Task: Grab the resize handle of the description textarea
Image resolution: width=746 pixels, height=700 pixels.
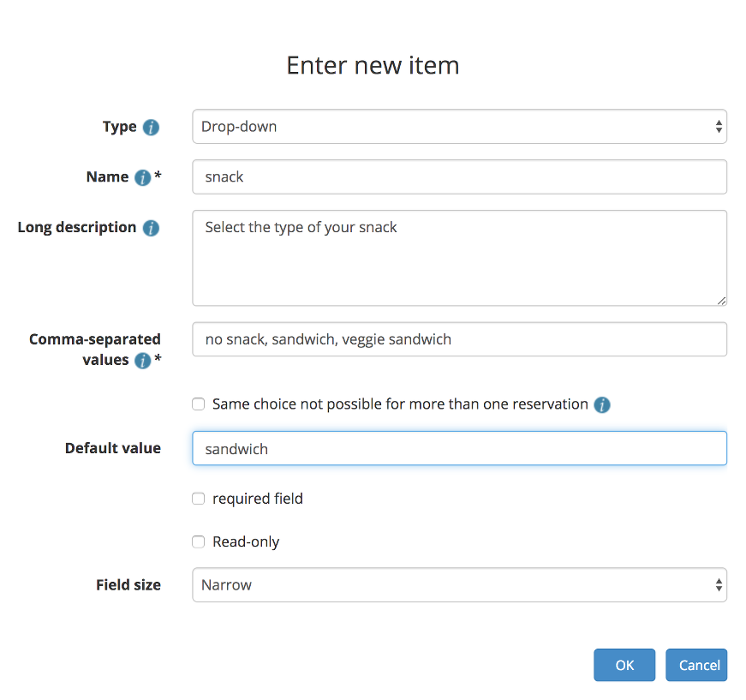Action: pyautogui.click(x=721, y=300)
